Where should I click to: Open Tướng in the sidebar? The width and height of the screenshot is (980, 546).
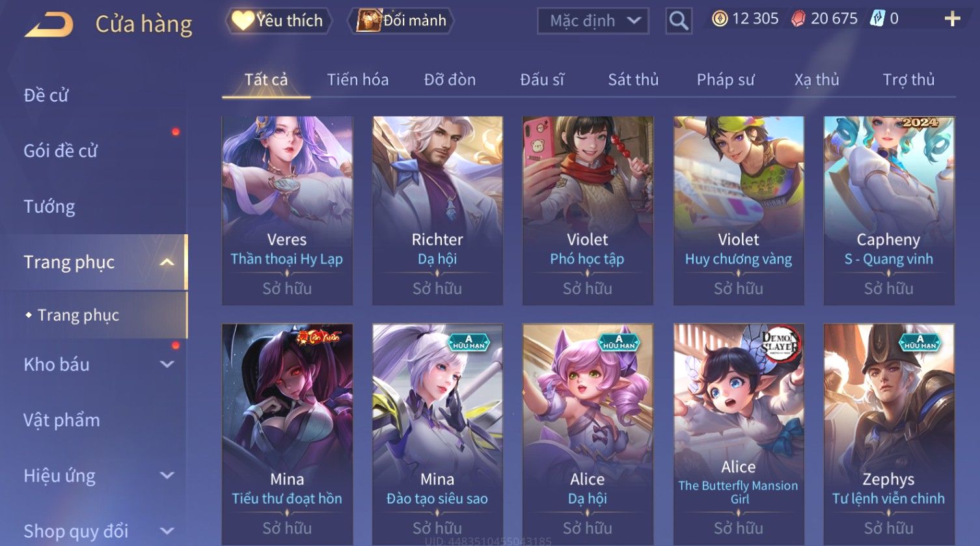click(x=49, y=207)
